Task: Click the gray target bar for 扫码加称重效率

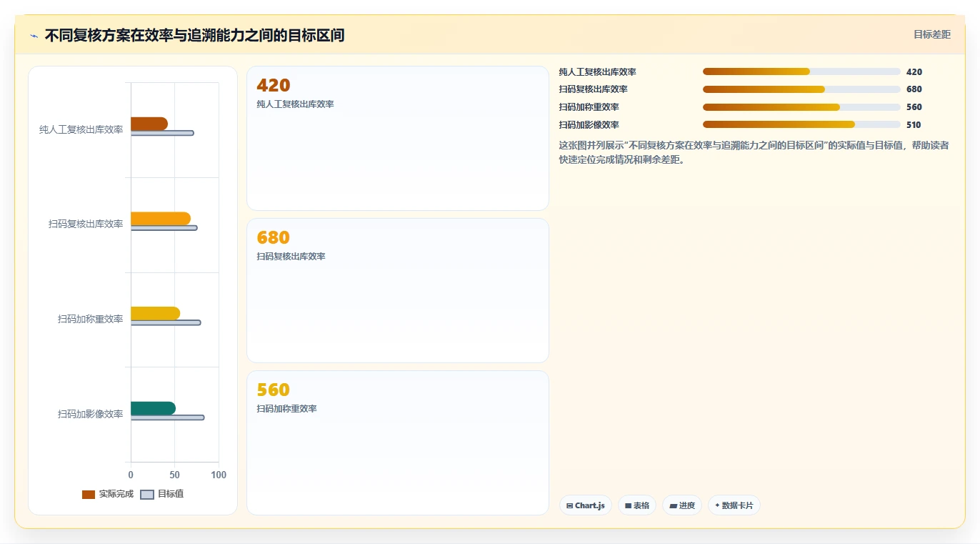Action: click(166, 322)
